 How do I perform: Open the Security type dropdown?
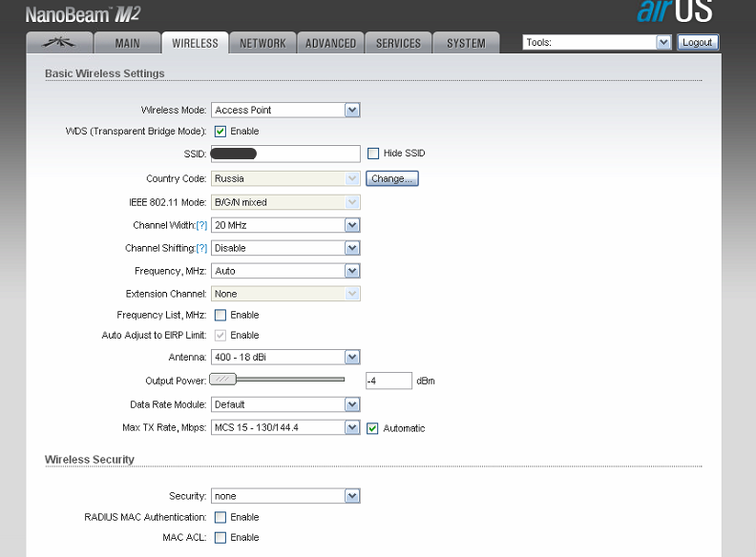pos(284,496)
